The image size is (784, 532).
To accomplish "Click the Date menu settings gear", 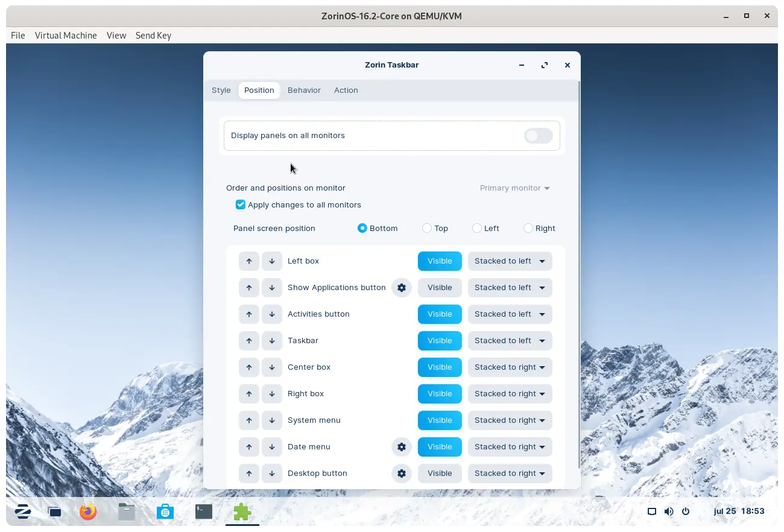I will pos(402,447).
